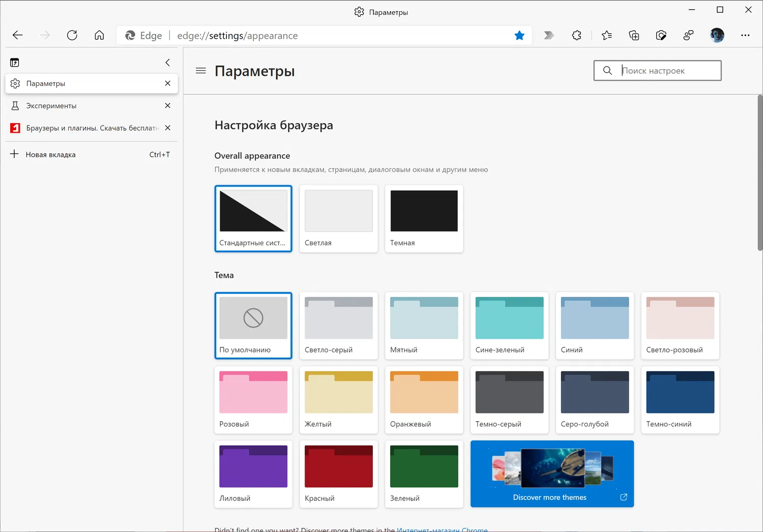
Task: Click the browser Refresh icon
Action: tap(72, 35)
